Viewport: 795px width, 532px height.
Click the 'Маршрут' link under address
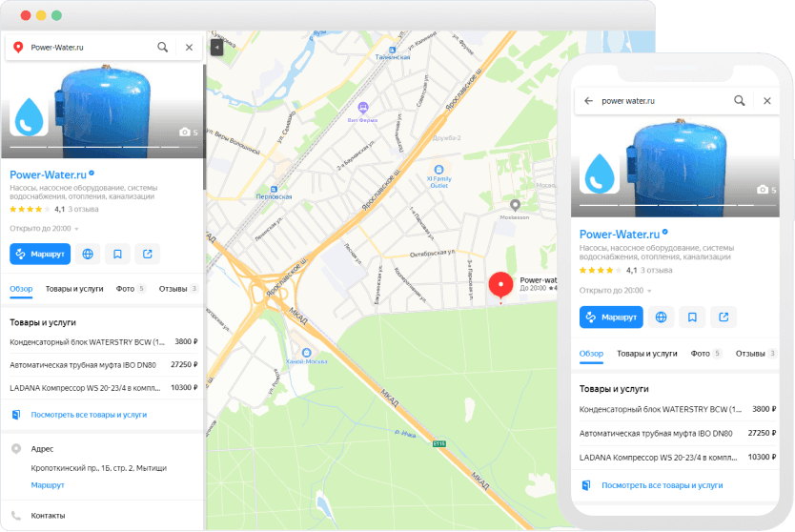pyautogui.click(x=48, y=484)
